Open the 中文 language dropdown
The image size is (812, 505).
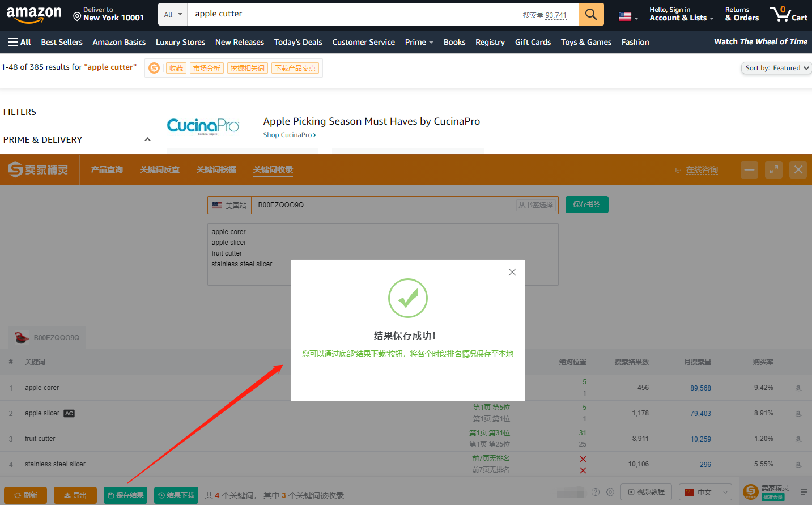pos(705,492)
